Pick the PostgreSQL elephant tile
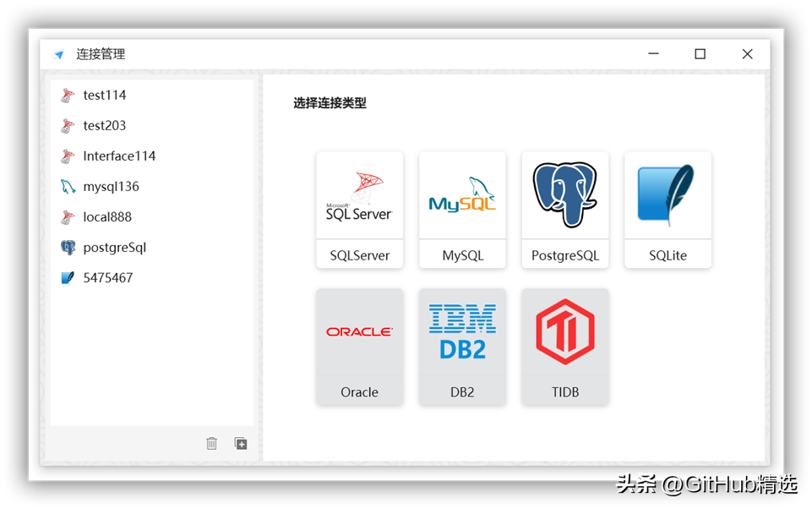 coord(565,210)
